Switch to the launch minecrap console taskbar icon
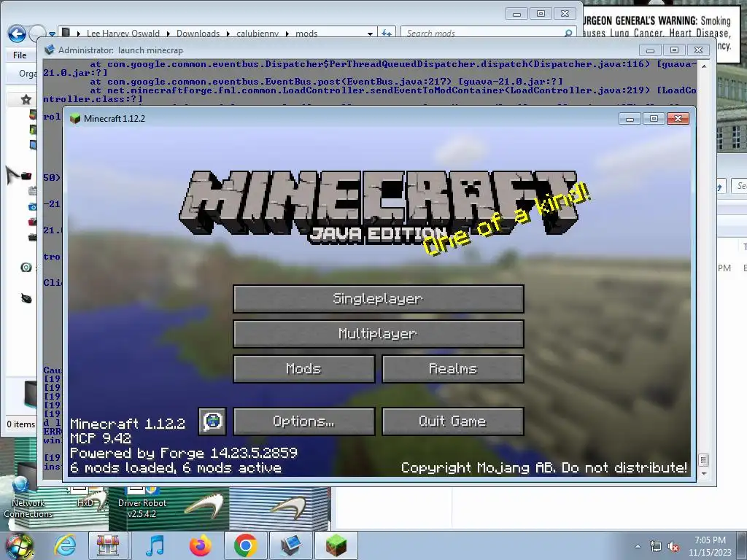The image size is (747, 560). click(290, 545)
